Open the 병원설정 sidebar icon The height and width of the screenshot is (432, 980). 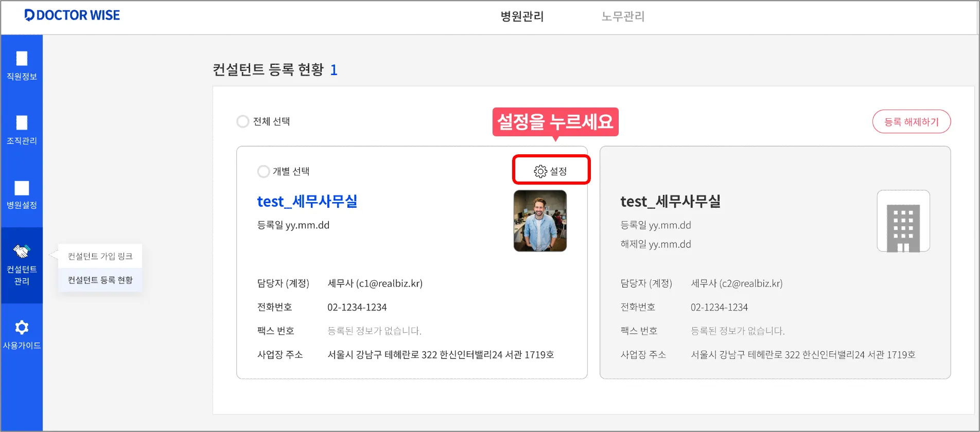pyautogui.click(x=22, y=188)
